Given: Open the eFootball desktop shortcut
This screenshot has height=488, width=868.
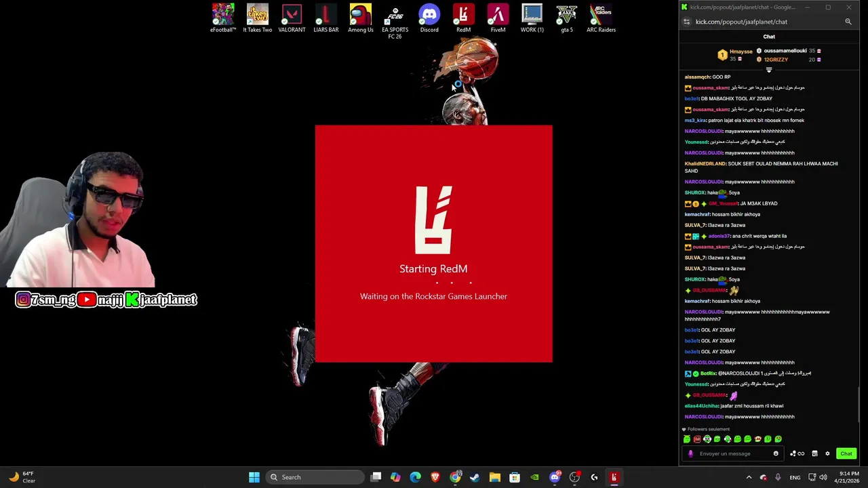Looking at the screenshot, I should (x=223, y=18).
